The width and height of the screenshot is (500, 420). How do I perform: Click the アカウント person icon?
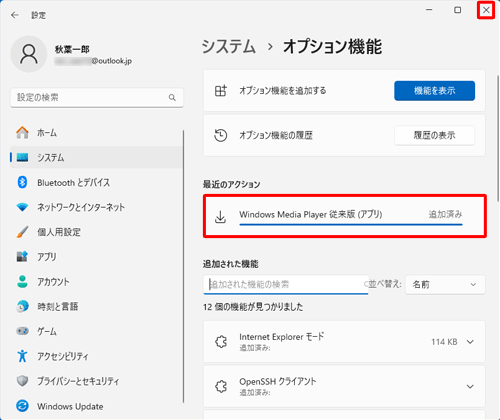click(22, 281)
